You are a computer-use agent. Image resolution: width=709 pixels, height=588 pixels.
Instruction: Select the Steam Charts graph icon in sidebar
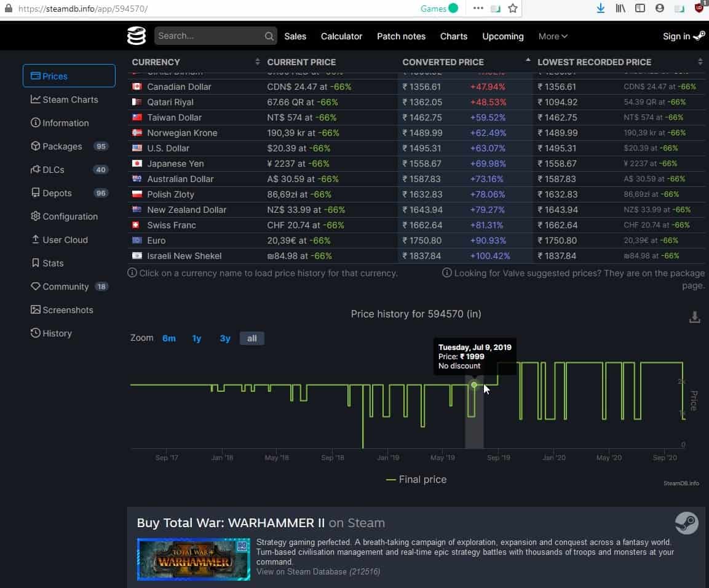coord(36,100)
